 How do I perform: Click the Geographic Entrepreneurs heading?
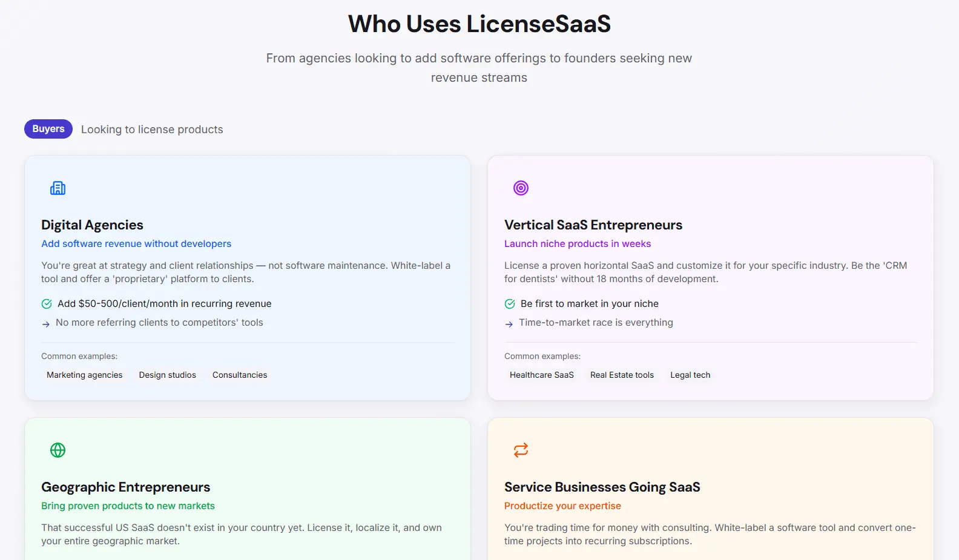(x=126, y=487)
